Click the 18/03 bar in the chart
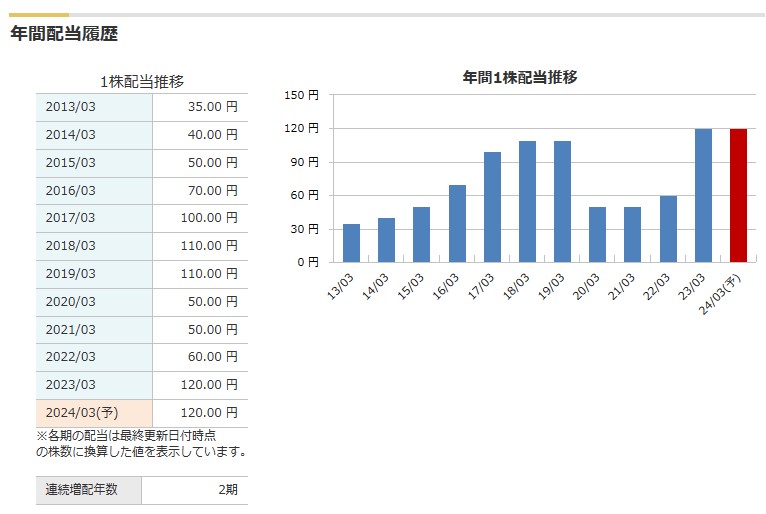Image resolution: width=766 pixels, height=514 pixels. point(528,201)
